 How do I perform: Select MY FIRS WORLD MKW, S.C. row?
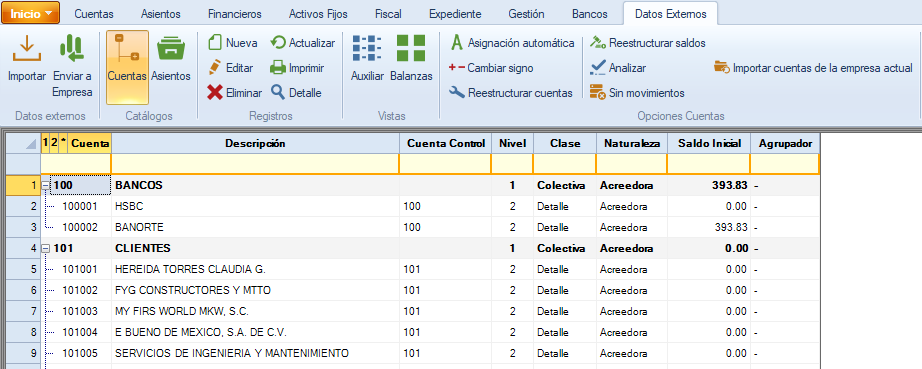[x=413, y=311]
